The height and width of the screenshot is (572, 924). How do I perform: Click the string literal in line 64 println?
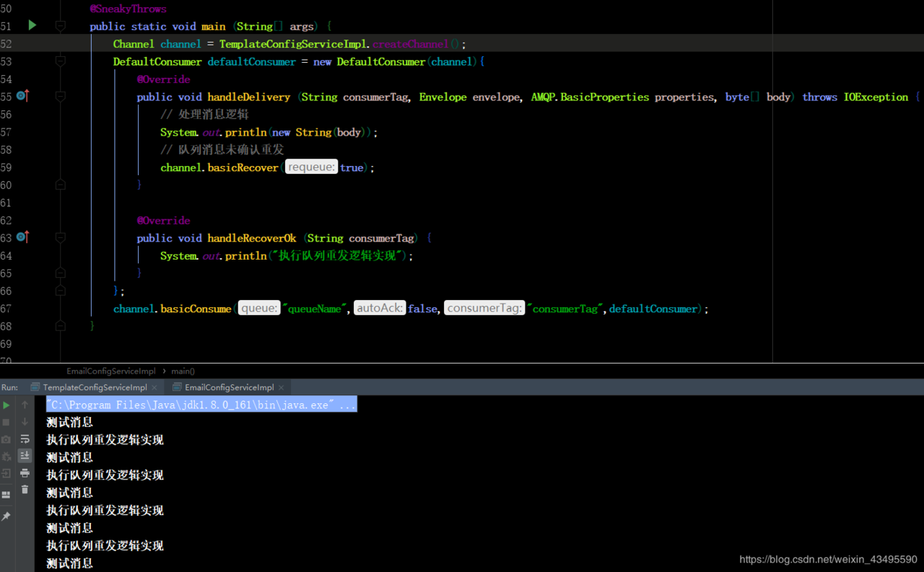[338, 256]
